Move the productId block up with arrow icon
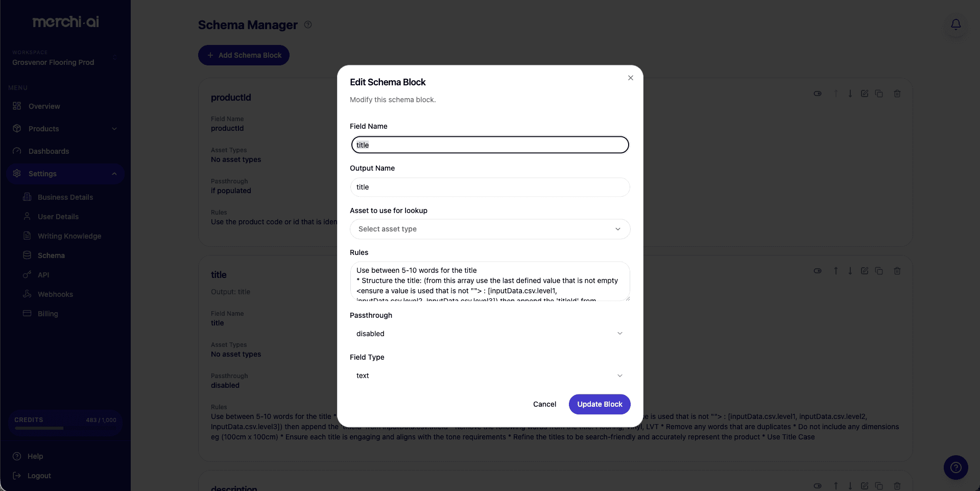The width and height of the screenshot is (980, 491). pos(836,93)
